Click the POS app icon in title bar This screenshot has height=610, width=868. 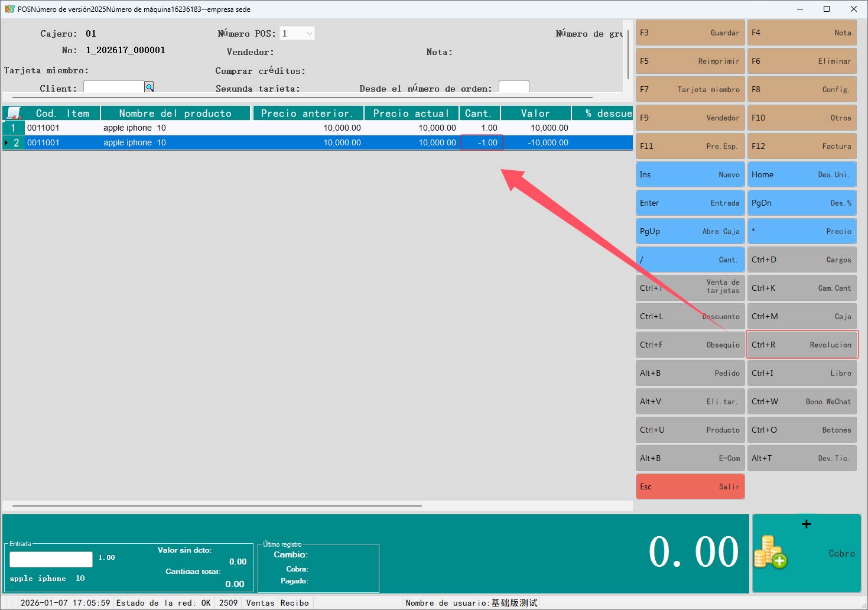coord(9,9)
